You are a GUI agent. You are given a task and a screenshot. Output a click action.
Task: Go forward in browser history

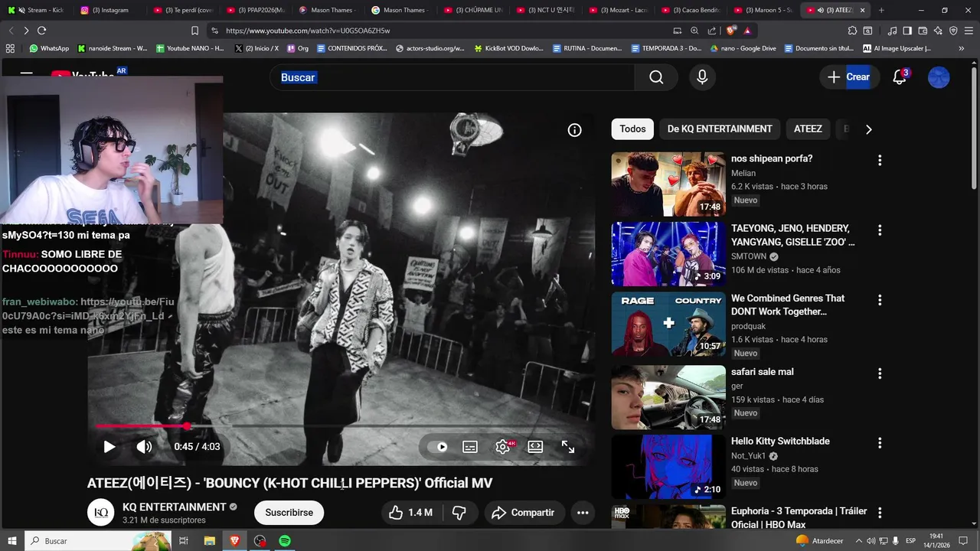[26, 31]
